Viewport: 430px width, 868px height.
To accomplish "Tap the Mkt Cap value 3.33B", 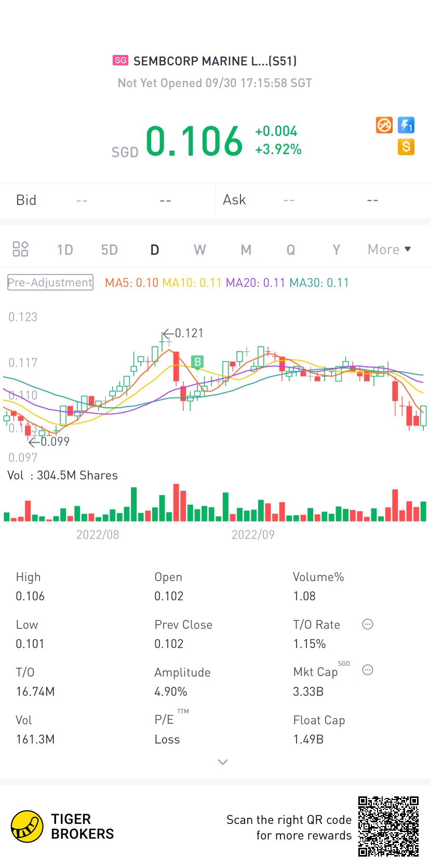I will coord(308,692).
